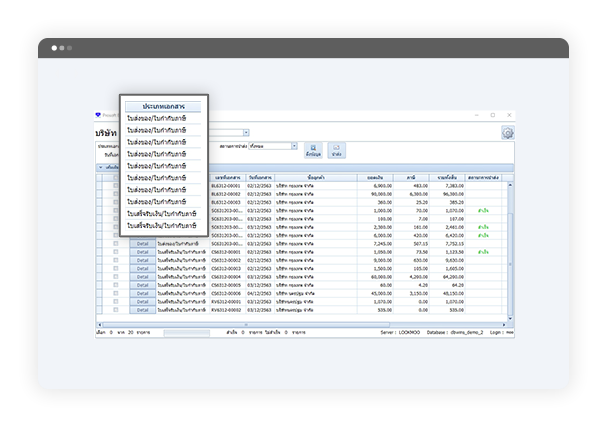
Task: Tick the select-all checkbox in table header
Action: coord(116,177)
